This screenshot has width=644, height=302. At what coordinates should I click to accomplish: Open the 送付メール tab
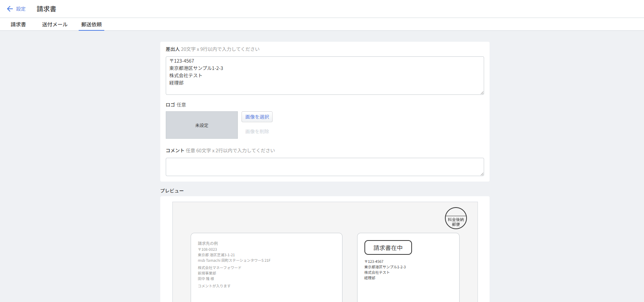(55, 25)
